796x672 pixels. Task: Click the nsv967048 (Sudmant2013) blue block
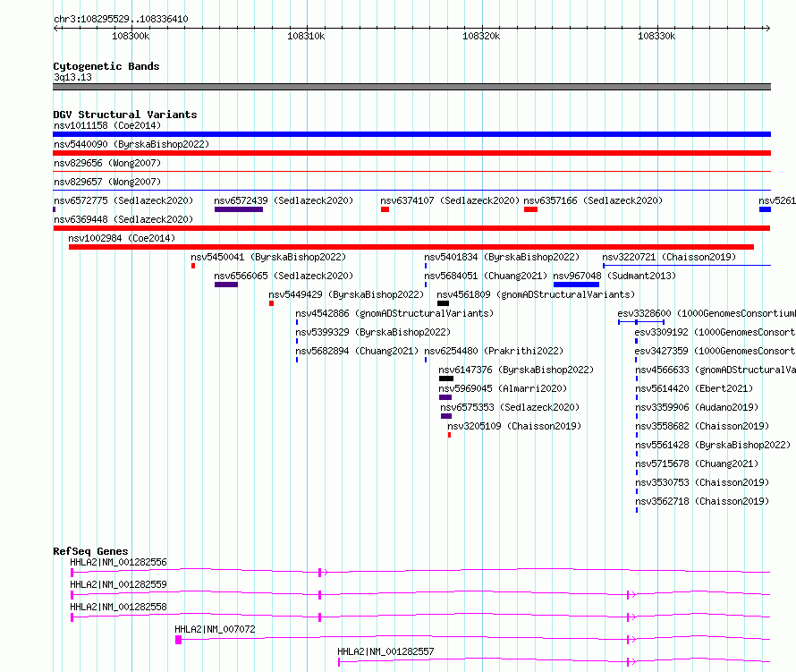click(x=576, y=285)
